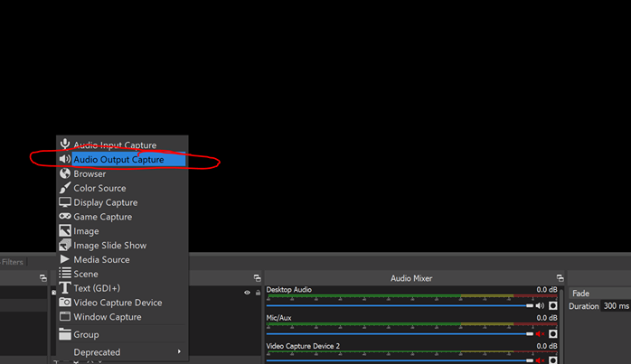Choose Group in the add source menu
The image size is (631, 364).
pyautogui.click(x=122, y=334)
